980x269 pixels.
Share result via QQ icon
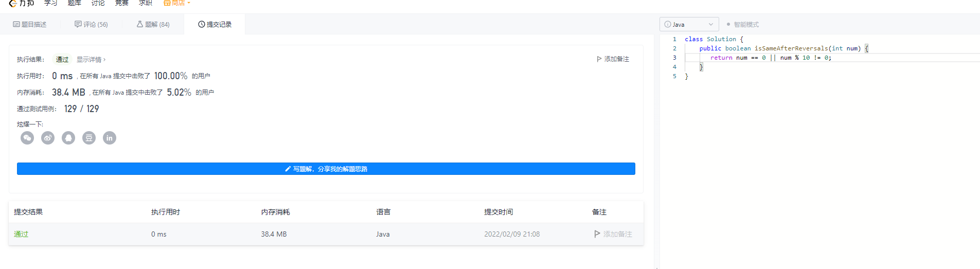(68, 138)
